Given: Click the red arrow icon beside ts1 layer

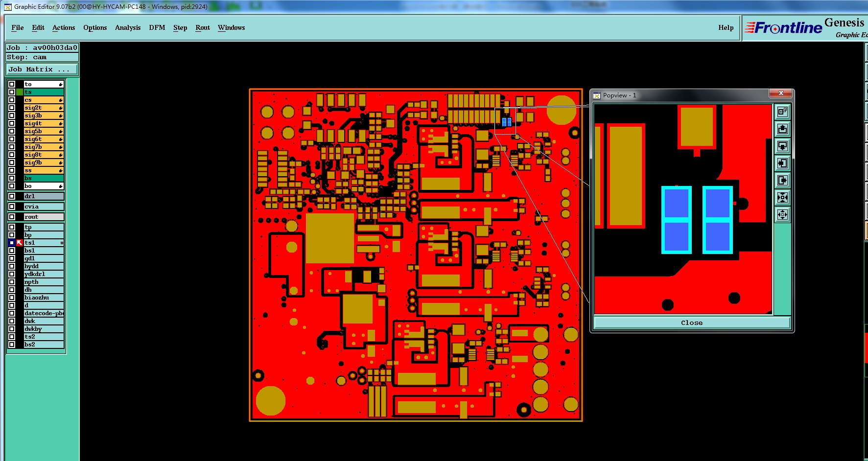Looking at the screenshot, I should [x=20, y=243].
